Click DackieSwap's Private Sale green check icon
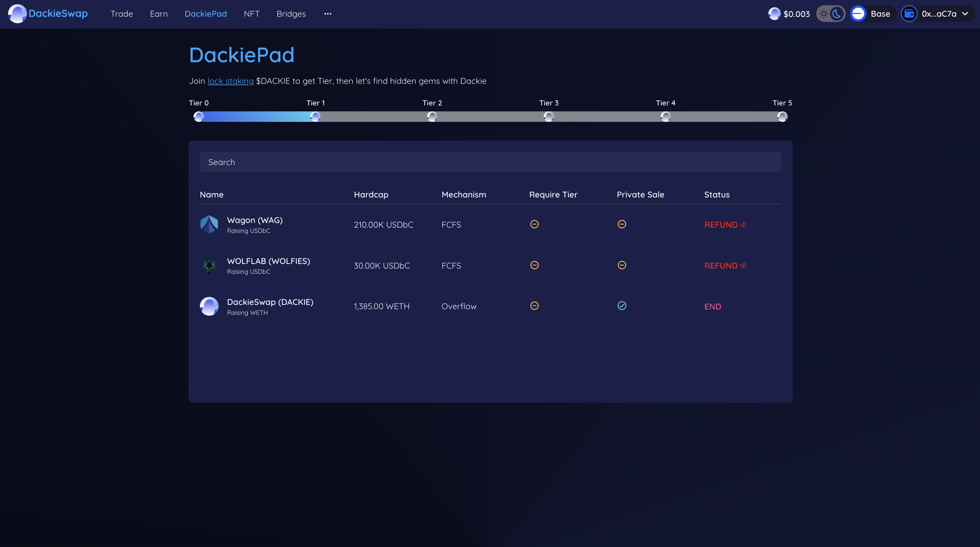980x547 pixels. [x=622, y=306]
